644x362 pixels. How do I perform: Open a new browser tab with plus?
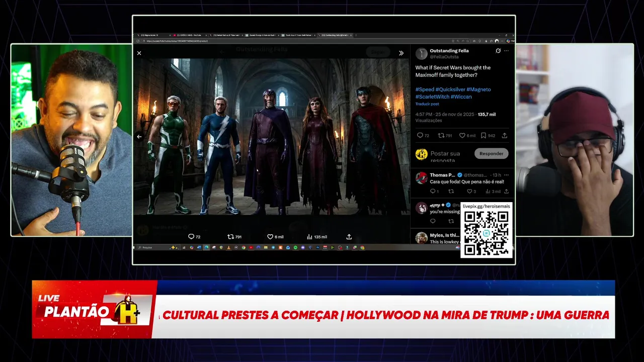point(356,35)
